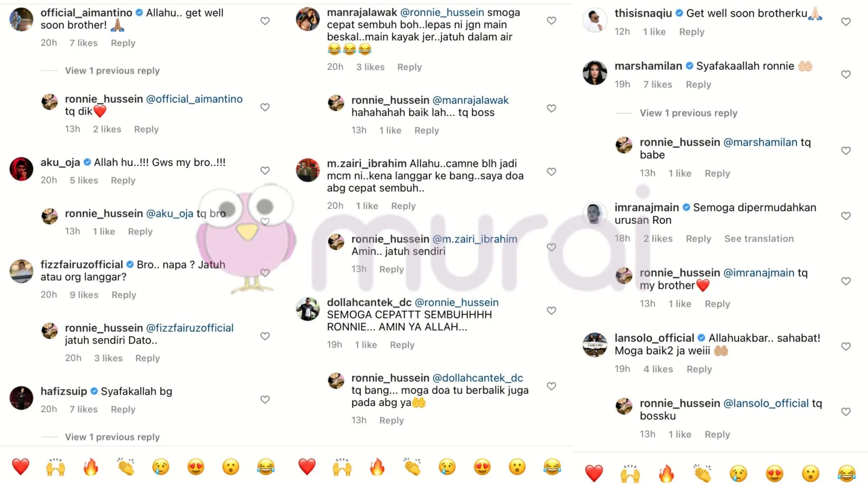Like manrajalawak's comment with heart icon

(x=551, y=21)
